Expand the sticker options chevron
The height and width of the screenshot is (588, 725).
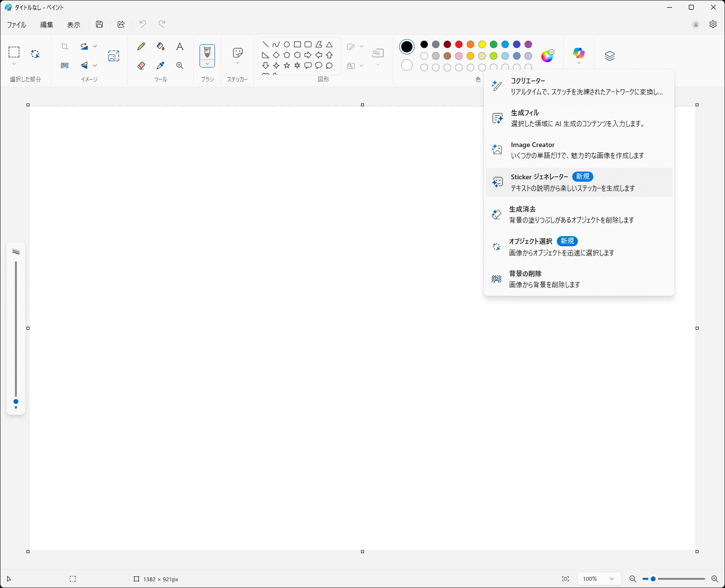click(238, 63)
